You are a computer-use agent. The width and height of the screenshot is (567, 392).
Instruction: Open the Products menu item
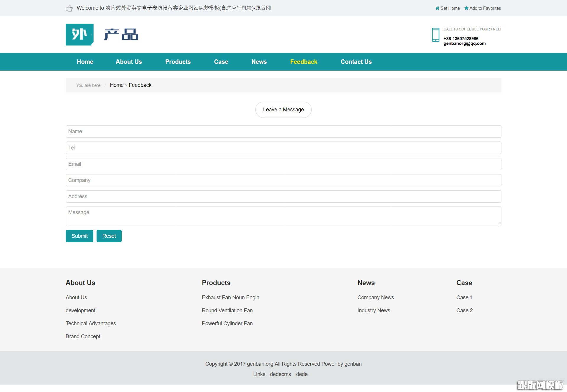(x=178, y=62)
